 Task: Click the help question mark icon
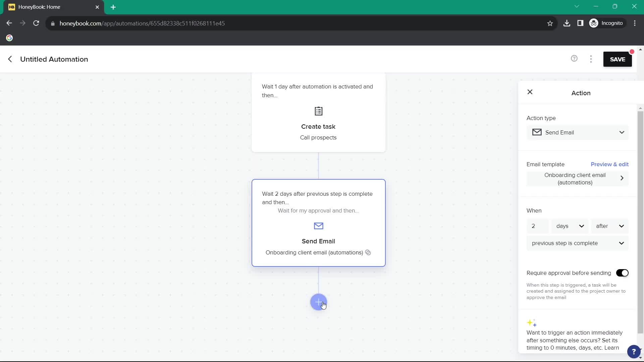pos(575,59)
